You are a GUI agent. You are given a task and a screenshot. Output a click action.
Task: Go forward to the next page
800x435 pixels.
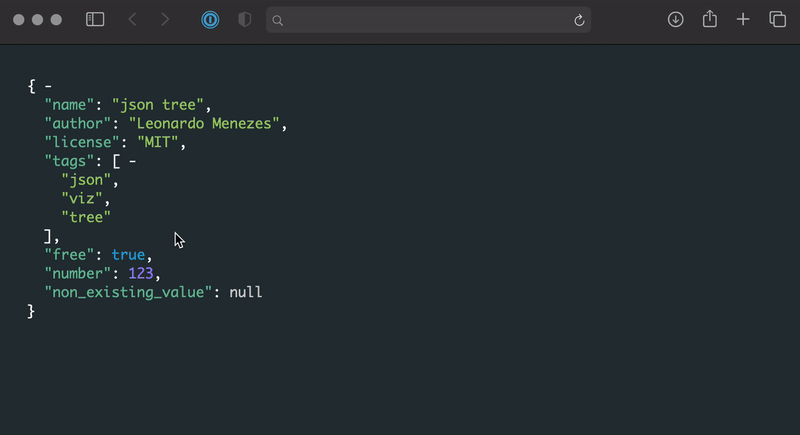pyautogui.click(x=165, y=19)
